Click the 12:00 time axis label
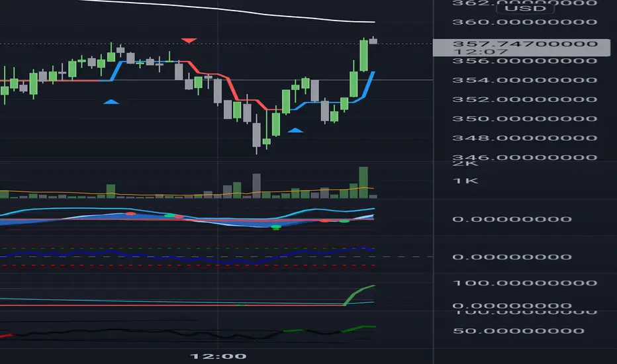617x364 pixels. pyautogui.click(x=218, y=356)
